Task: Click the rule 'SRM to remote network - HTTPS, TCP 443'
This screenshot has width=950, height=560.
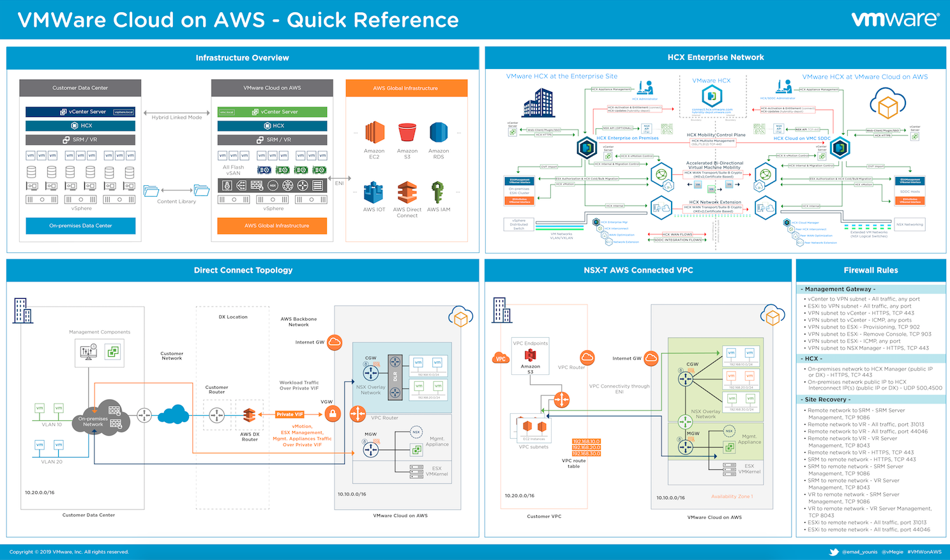Action: click(862, 459)
